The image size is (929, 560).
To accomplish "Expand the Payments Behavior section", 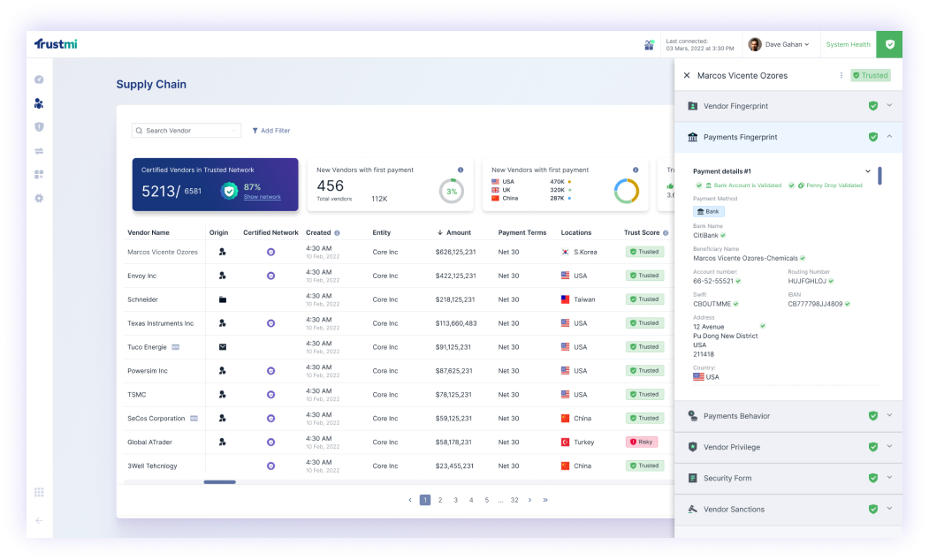I will pyautogui.click(x=889, y=415).
